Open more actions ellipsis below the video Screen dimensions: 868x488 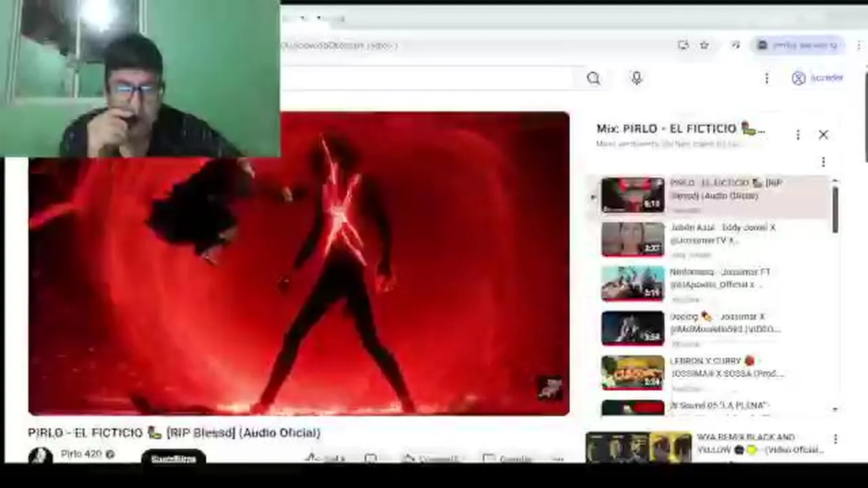[x=557, y=459]
